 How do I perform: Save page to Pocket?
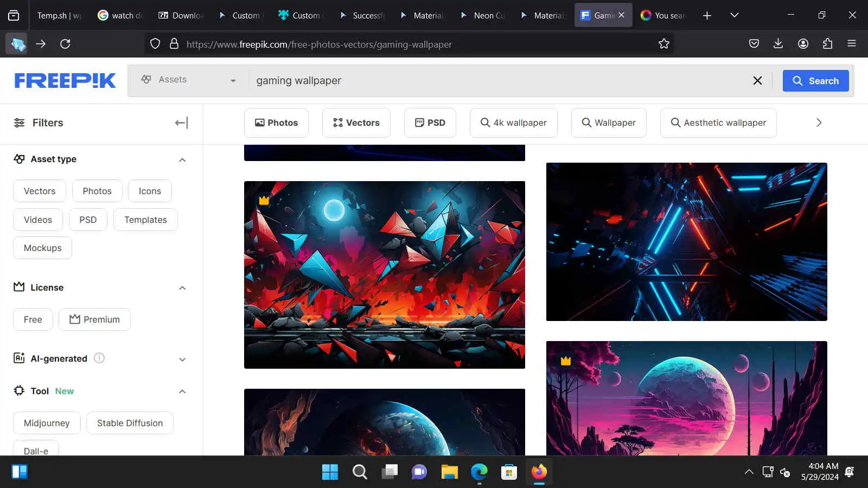pos(754,44)
